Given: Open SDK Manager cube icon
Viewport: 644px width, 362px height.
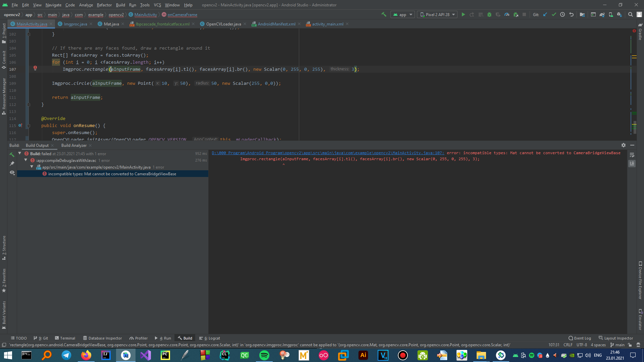Looking at the screenshot, I should [620, 14].
